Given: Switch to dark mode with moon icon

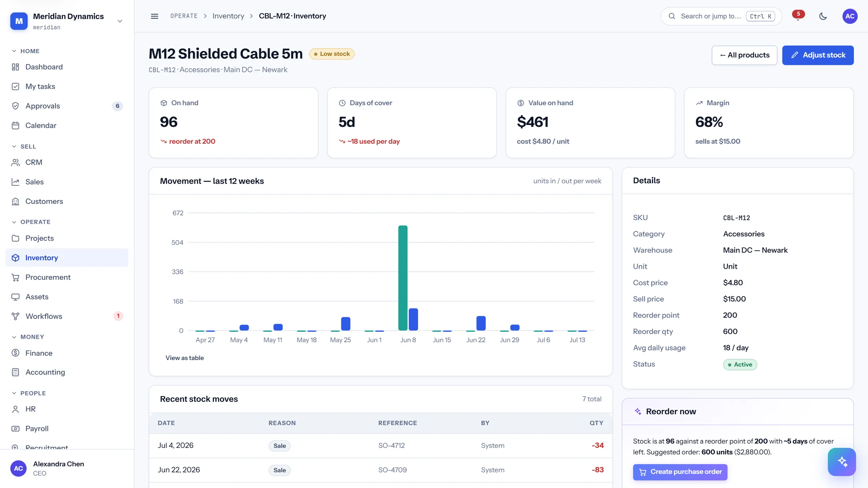Looking at the screenshot, I should 823,16.
